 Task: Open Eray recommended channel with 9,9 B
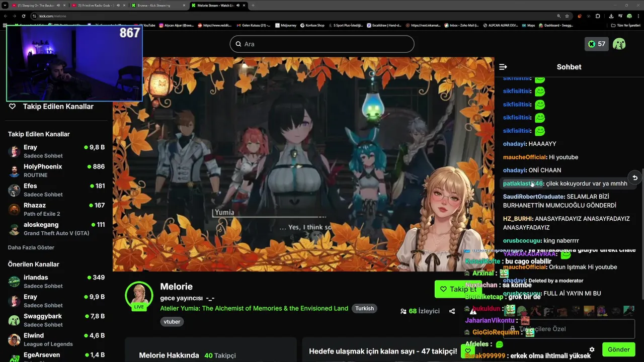(x=56, y=301)
